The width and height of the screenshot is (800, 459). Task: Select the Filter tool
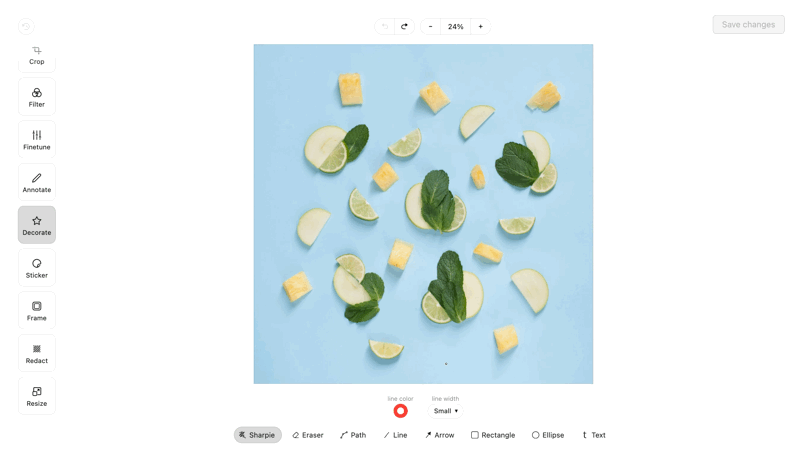point(37,97)
